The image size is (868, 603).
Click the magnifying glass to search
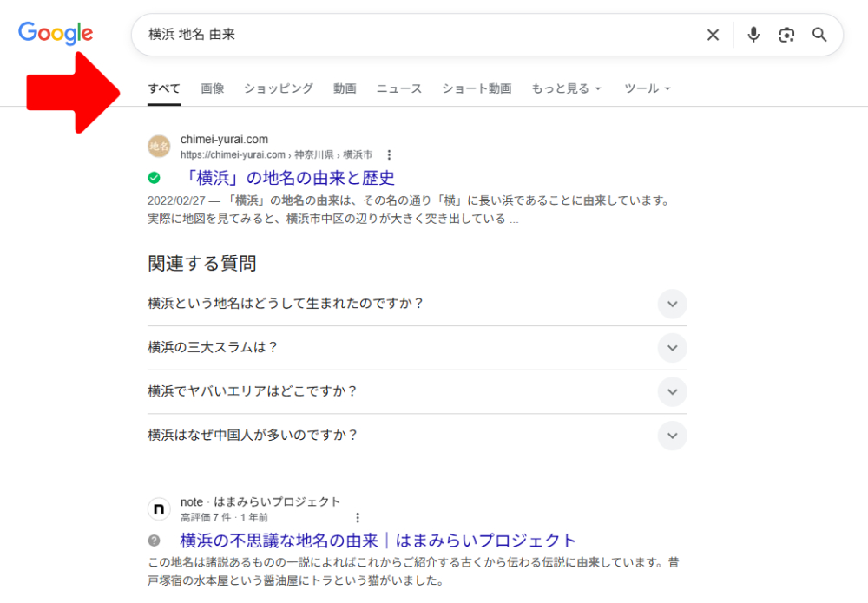[819, 35]
